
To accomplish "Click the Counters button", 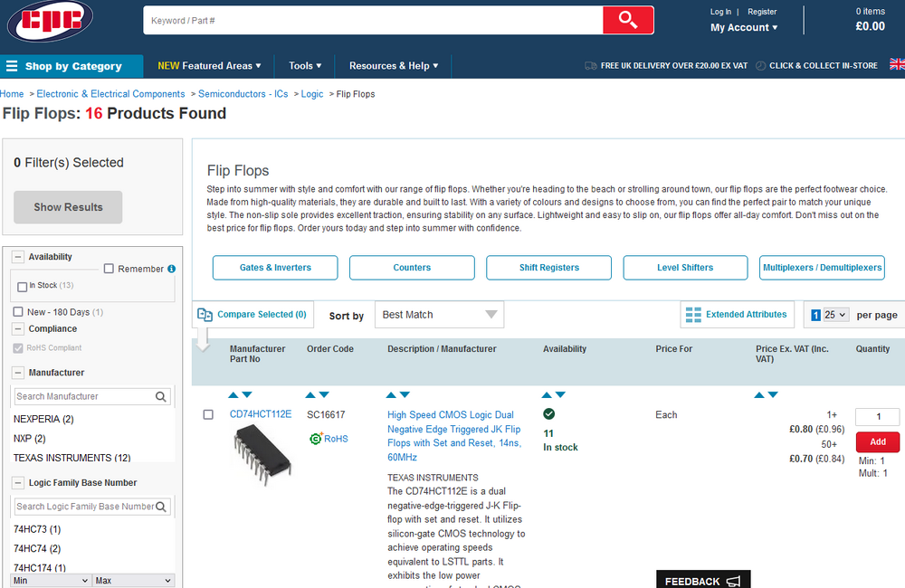I will [x=412, y=268].
